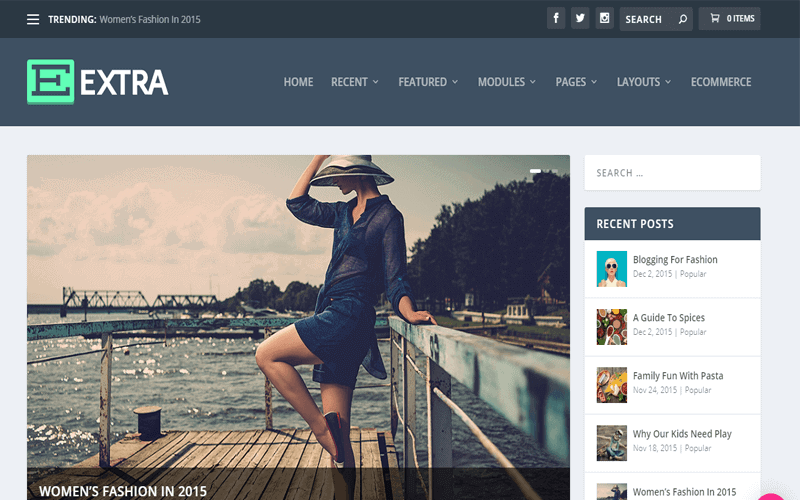Open the 0 Items cart button
This screenshot has width=800, height=500.
[x=729, y=18]
